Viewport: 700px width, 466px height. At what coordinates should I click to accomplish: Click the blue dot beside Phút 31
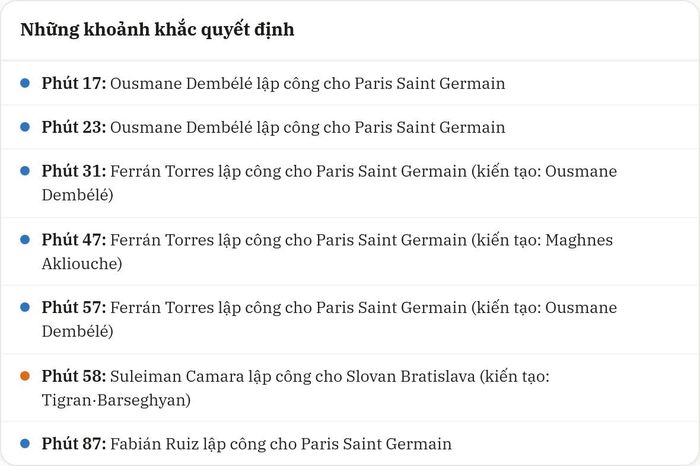(25, 171)
